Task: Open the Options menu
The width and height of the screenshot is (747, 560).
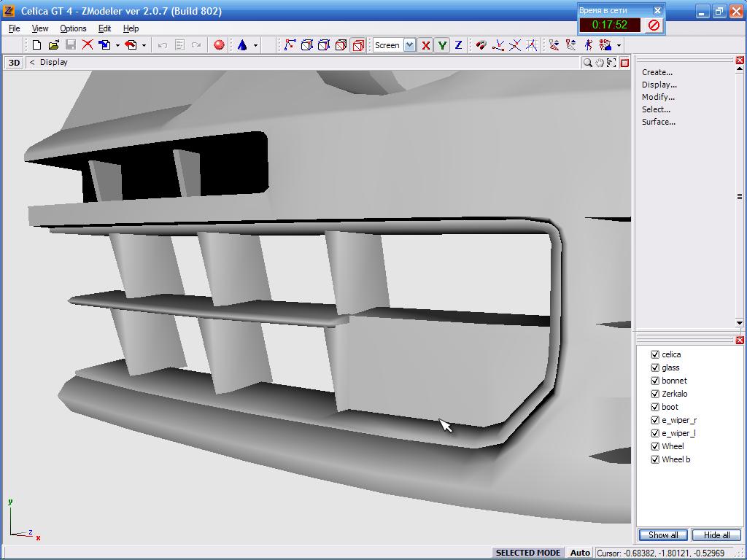Action: point(73,28)
